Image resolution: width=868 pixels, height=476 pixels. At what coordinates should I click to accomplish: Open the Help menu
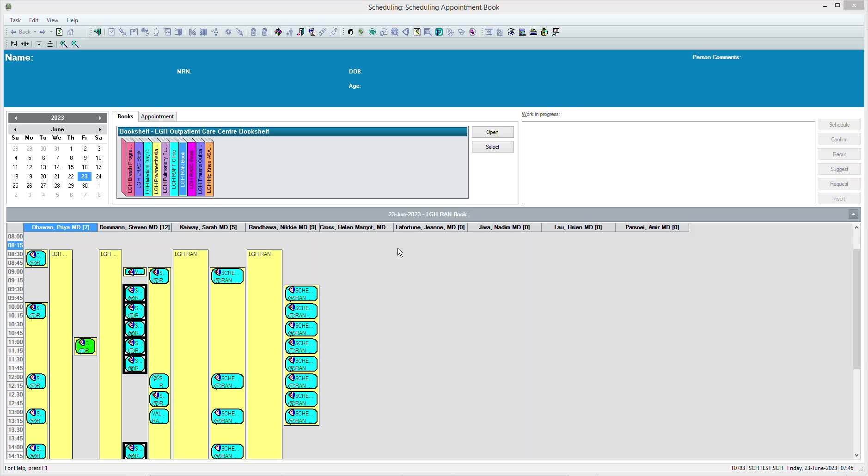click(x=72, y=20)
